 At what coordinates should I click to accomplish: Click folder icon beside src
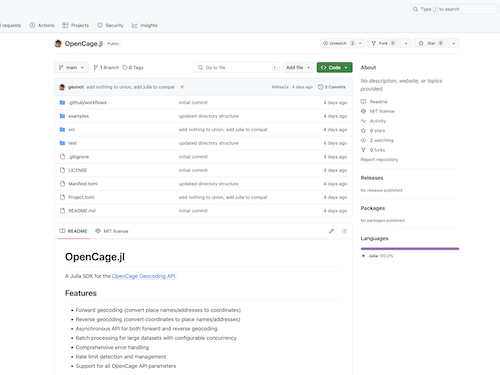point(62,129)
